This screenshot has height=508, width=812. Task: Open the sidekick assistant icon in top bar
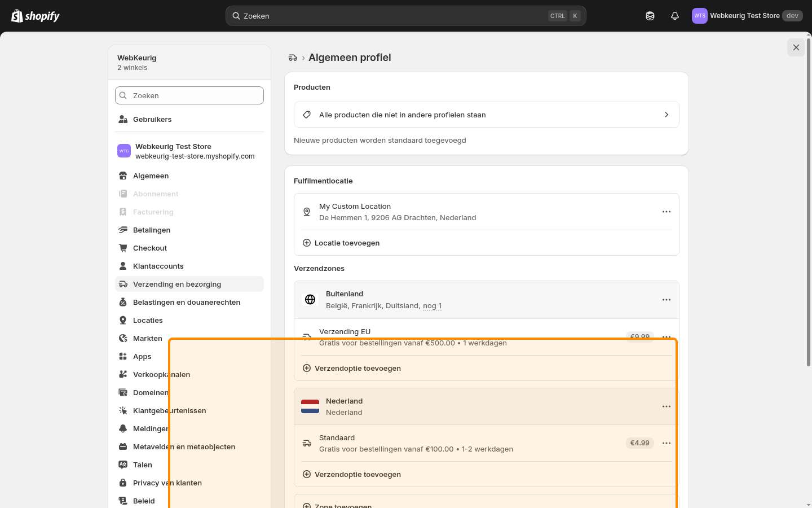tap(650, 16)
